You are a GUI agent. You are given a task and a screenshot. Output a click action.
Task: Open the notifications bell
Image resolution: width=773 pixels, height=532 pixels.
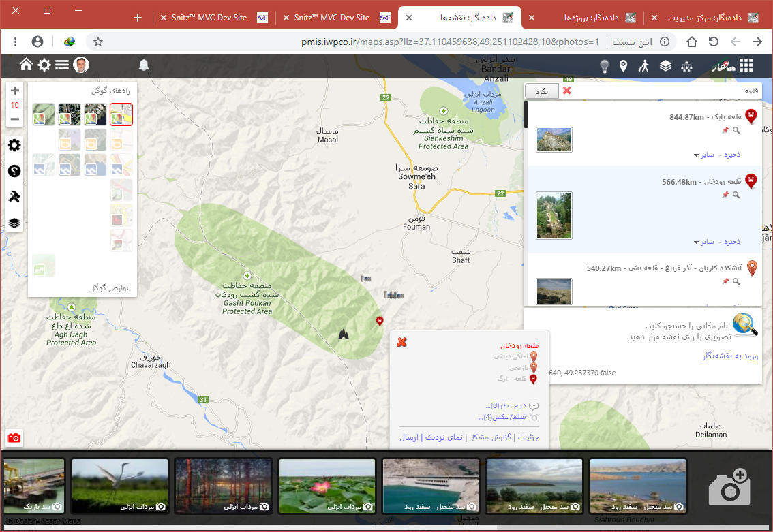[144, 65]
